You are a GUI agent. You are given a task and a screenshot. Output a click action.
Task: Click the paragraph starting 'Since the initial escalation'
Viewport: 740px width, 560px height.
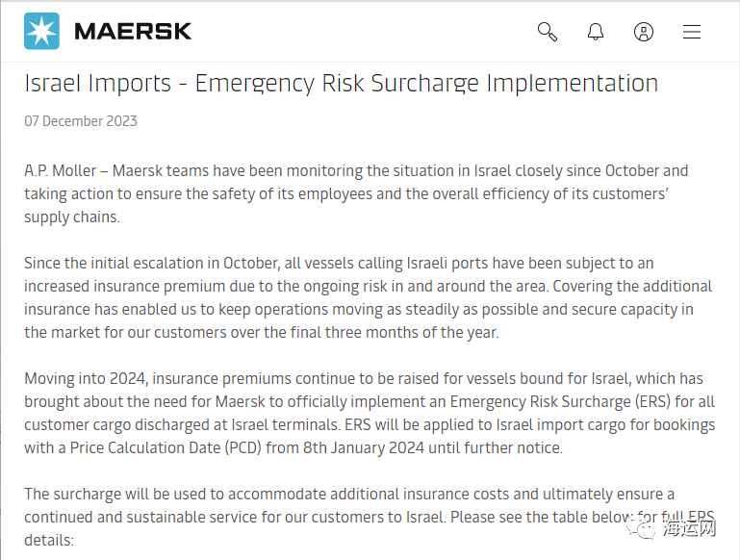click(x=368, y=296)
